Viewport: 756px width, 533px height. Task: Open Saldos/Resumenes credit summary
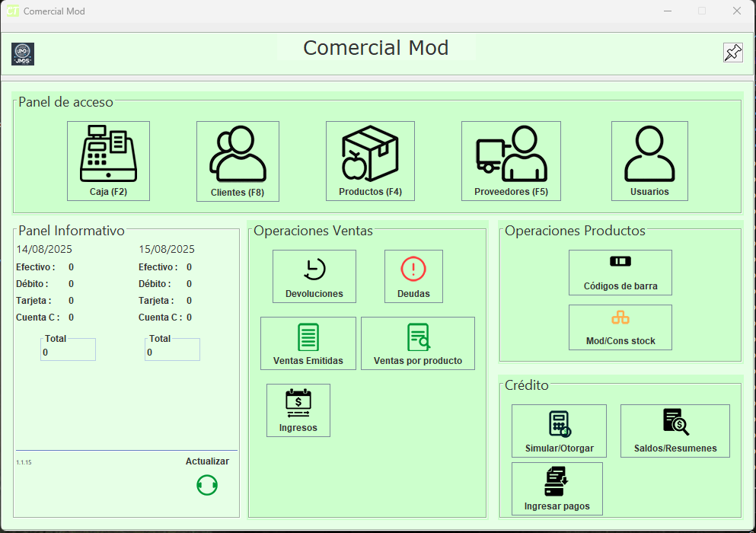point(675,430)
